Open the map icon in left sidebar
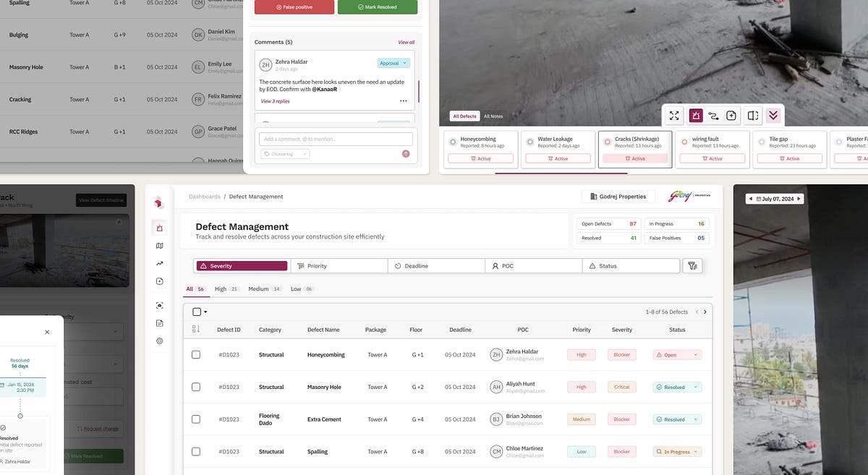Viewport: 868px width, 475px height. (x=160, y=246)
